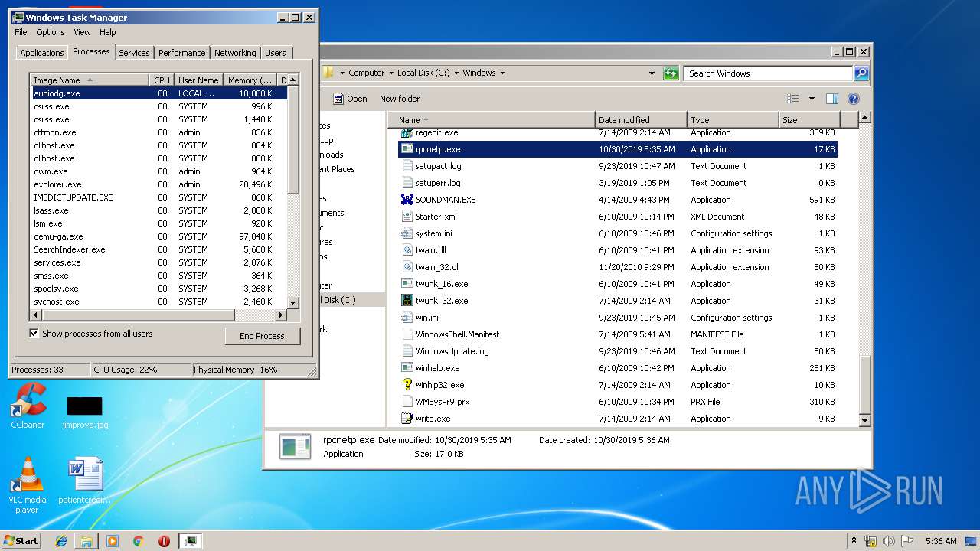Switch to the Applications tab
This screenshot has width=980, height=551.
[x=41, y=53]
